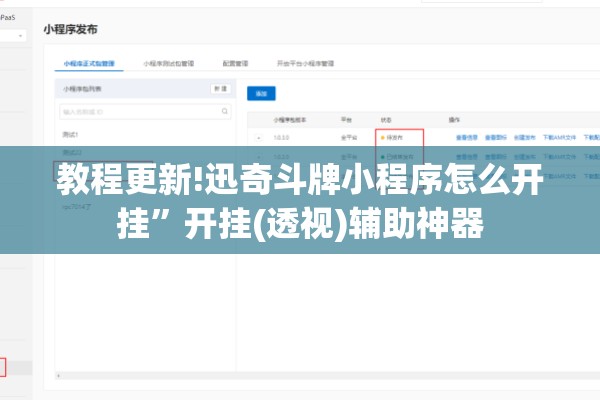This screenshot has height=400, width=600.
Task: Click the 全平台 cell of version 1.0.1.0
Action: (x=349, y=137)
